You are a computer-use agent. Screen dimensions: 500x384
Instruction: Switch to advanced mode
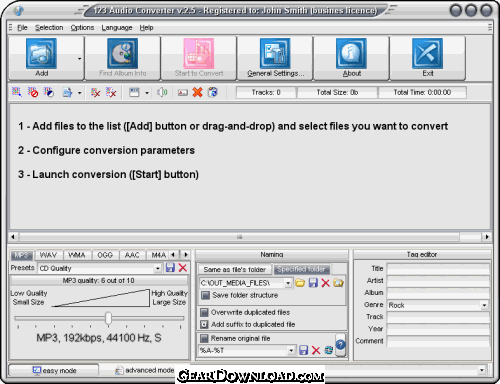click(x=145, y=370)
